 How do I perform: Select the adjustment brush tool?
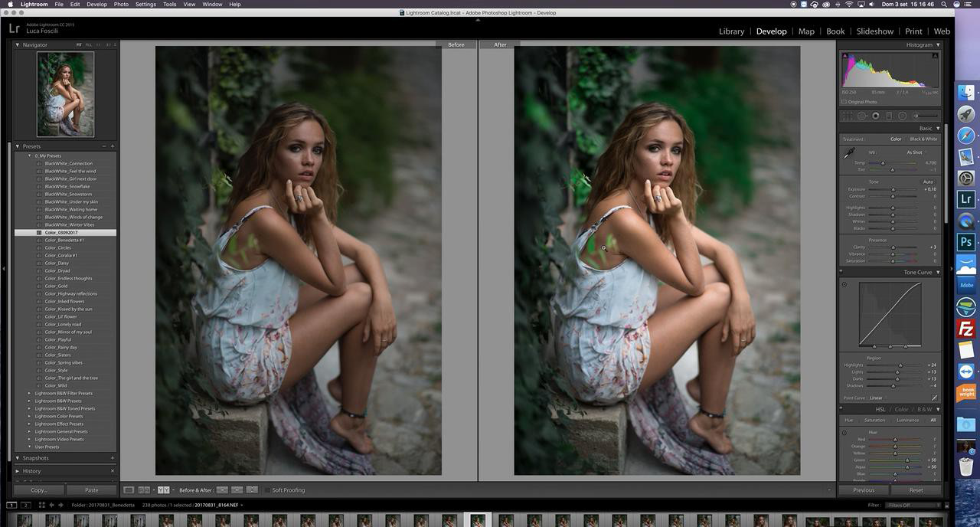(925, 116)
